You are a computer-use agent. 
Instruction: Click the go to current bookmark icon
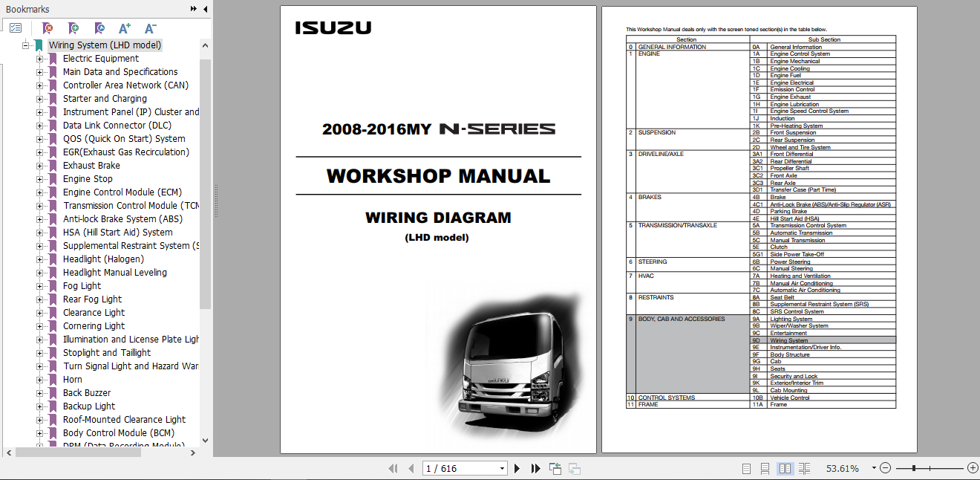pyautogui.click(x=99, y=28)
